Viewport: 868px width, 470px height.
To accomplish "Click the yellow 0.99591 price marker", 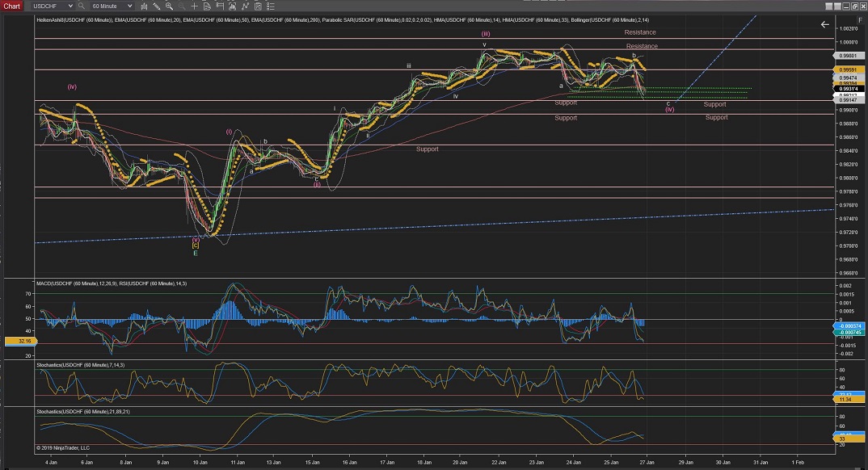I will pyautogui.click(x=848, y=69).
